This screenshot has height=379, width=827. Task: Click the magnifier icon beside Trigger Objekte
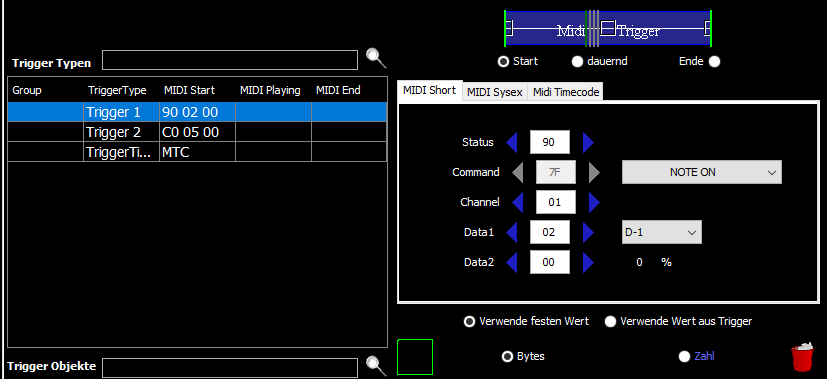[376, 365]
